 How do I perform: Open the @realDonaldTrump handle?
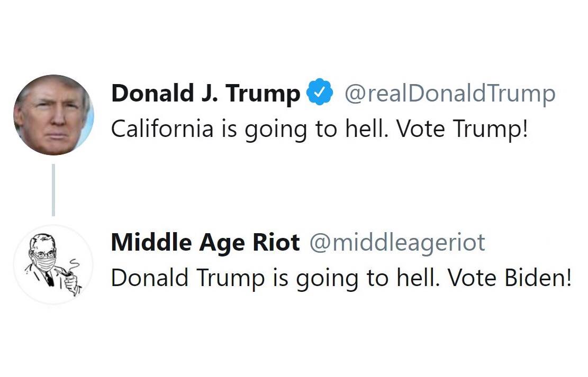click(450, 94)
